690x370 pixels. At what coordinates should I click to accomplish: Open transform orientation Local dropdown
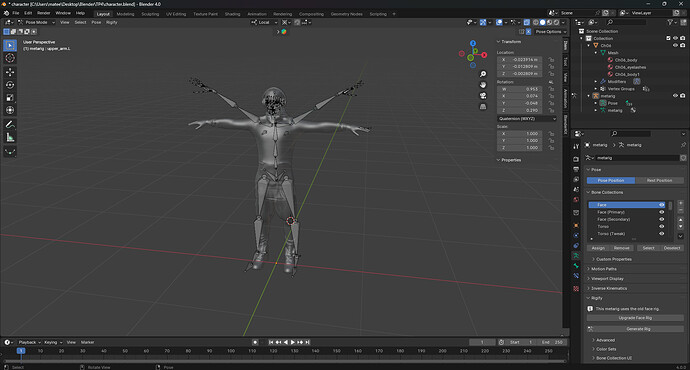click(x=264, y=22)
